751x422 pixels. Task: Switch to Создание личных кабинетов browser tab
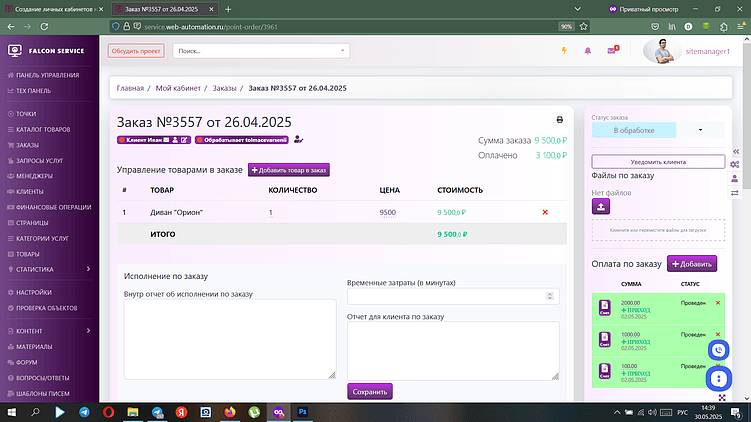point(54,9)
